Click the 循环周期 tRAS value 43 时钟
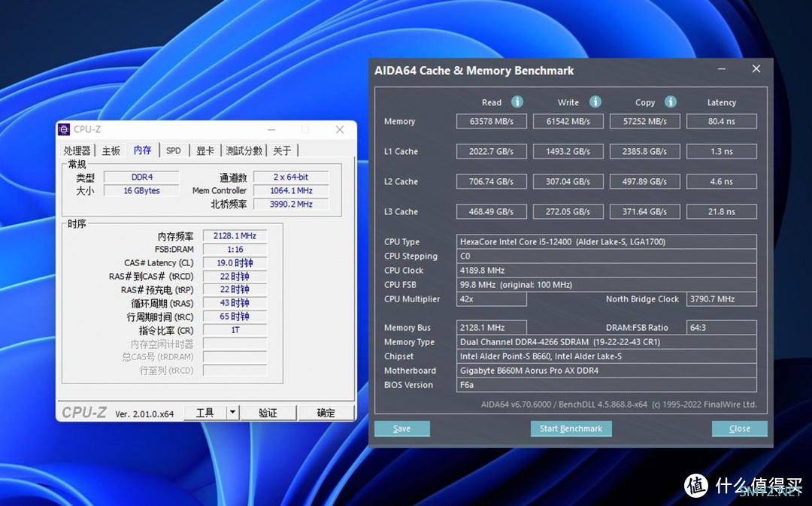This screenshot has width=812, height=506. [x=235, y=302]
